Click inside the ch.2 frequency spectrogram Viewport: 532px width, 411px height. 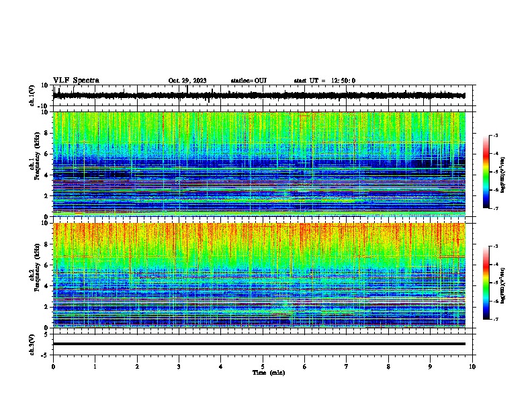coord(259,275)
